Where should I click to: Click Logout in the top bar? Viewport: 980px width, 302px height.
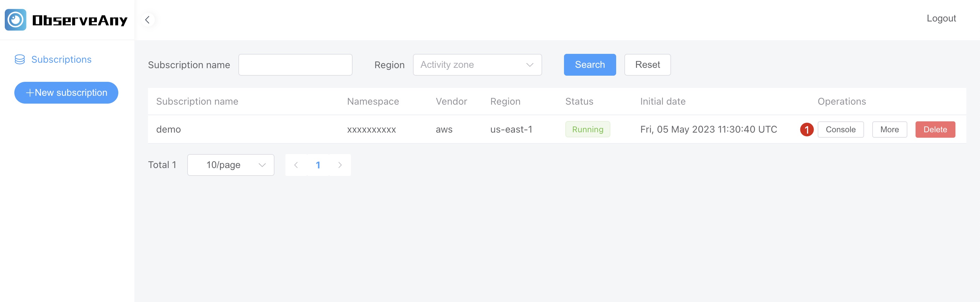[x=941, y=18]
